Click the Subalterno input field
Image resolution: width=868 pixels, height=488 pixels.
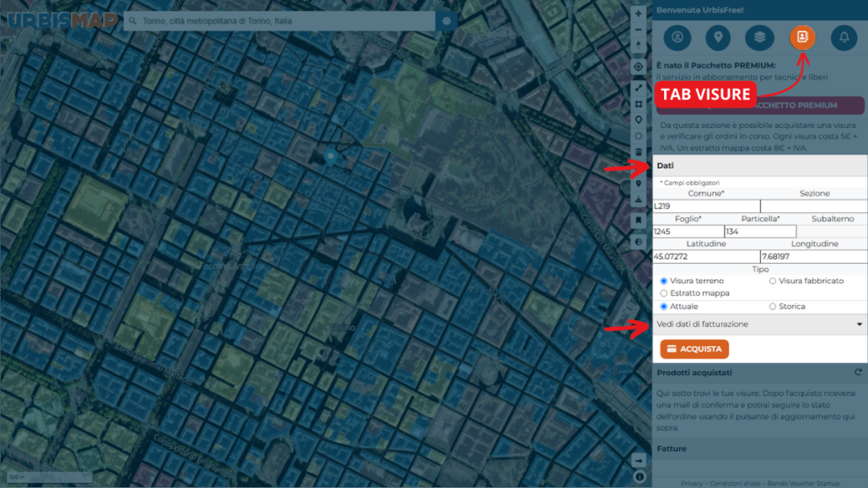[x=832, y=232]
